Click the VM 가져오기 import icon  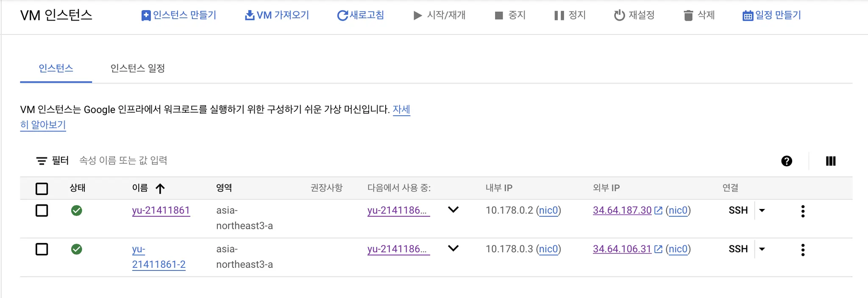click(250, 16)
